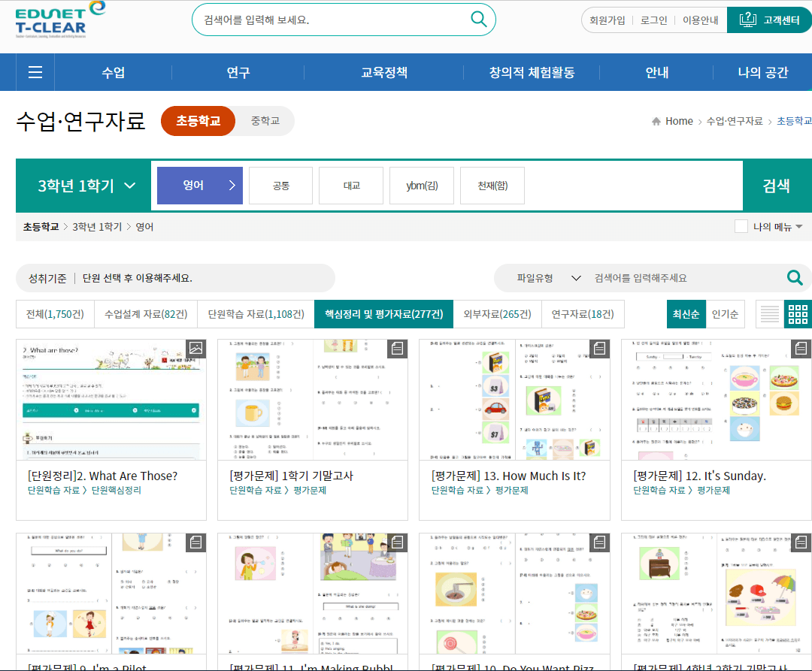This screenshot has width=812, height=671.
Task: Open the 교육정책 main menu
Action: click(383, 72)
